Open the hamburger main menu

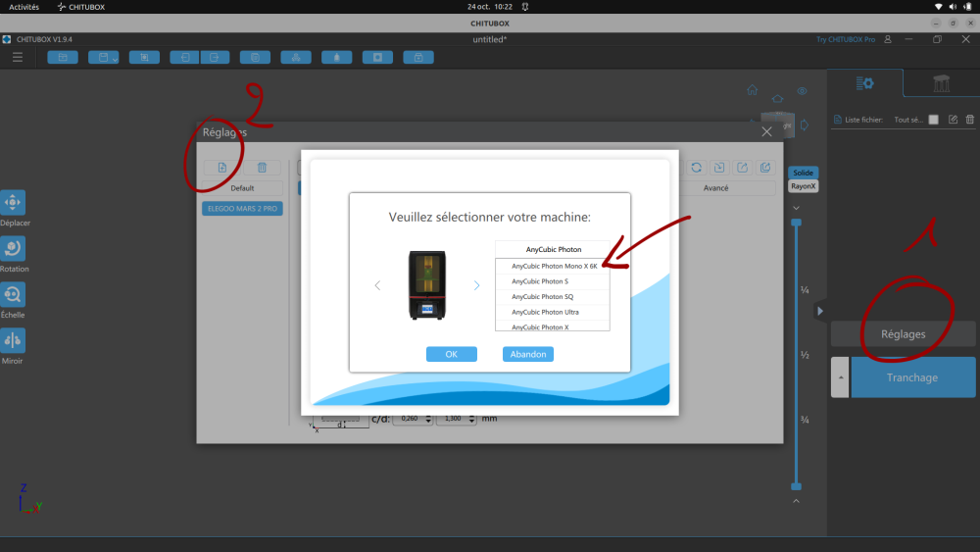(18, 58)
